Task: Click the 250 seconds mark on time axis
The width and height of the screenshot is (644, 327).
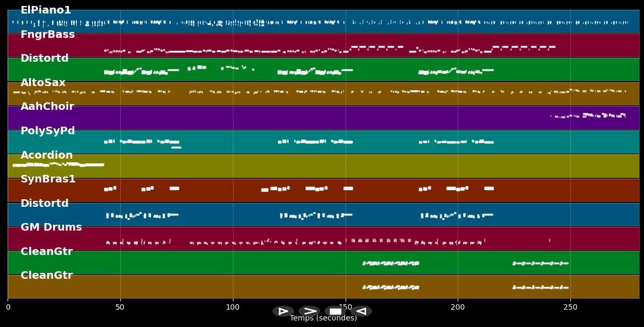Action: tap(570, 308)
